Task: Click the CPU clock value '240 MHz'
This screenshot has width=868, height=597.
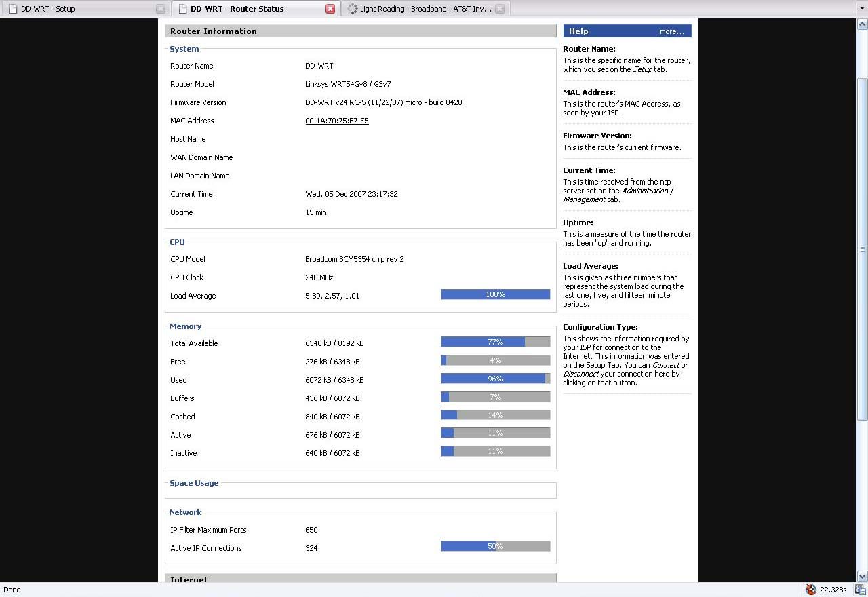Action: click(319, 277)
